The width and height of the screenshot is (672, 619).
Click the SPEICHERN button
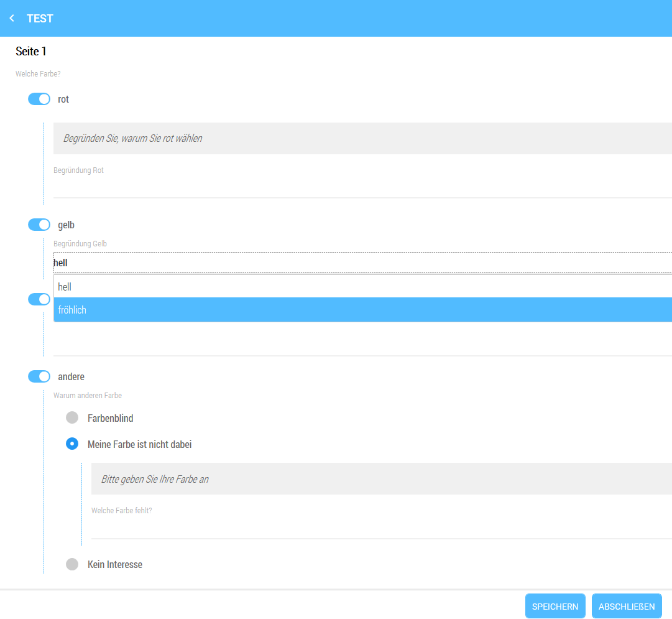(x=555, y=606)
